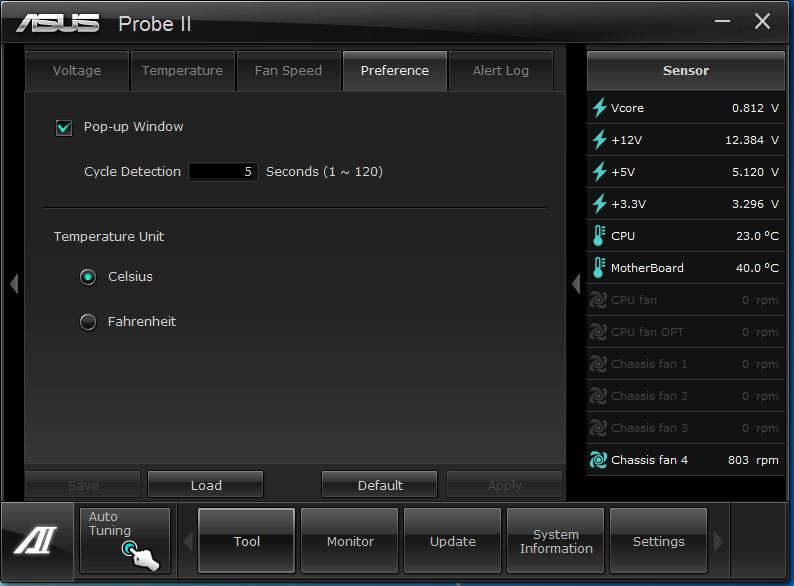Click the +5V lightning bolt icon
This screenshot has height=586, width=794.
click(600, 172)
